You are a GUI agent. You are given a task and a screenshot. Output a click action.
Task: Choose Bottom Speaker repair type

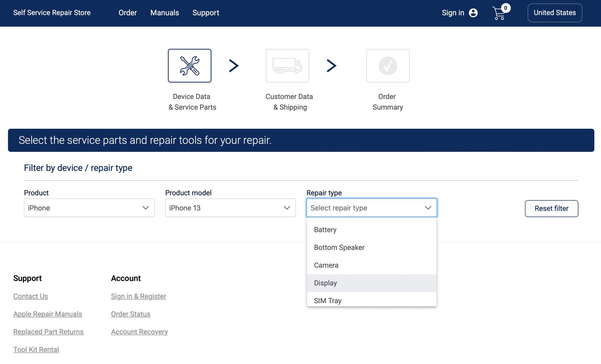tap(339, 247)
